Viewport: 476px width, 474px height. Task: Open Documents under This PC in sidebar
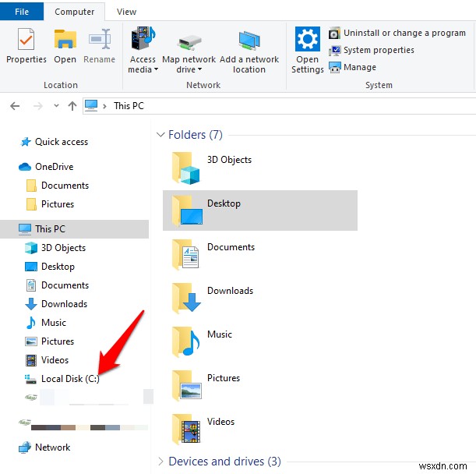coord(58,285)
